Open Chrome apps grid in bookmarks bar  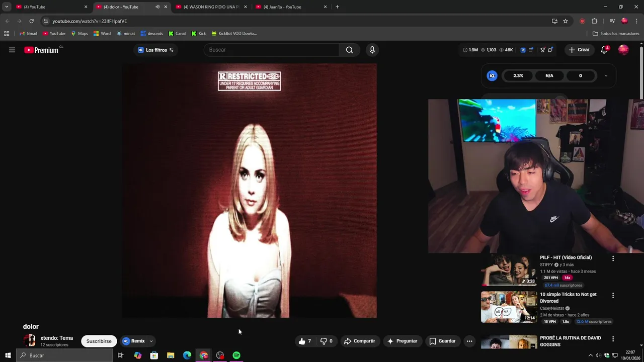(7, 34)
